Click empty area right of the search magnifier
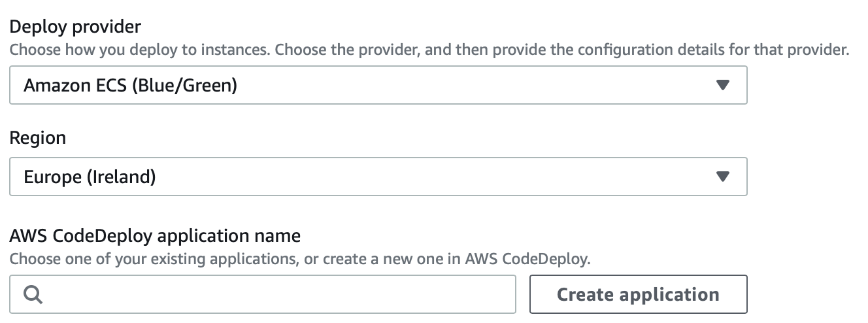 coord(196,295)
